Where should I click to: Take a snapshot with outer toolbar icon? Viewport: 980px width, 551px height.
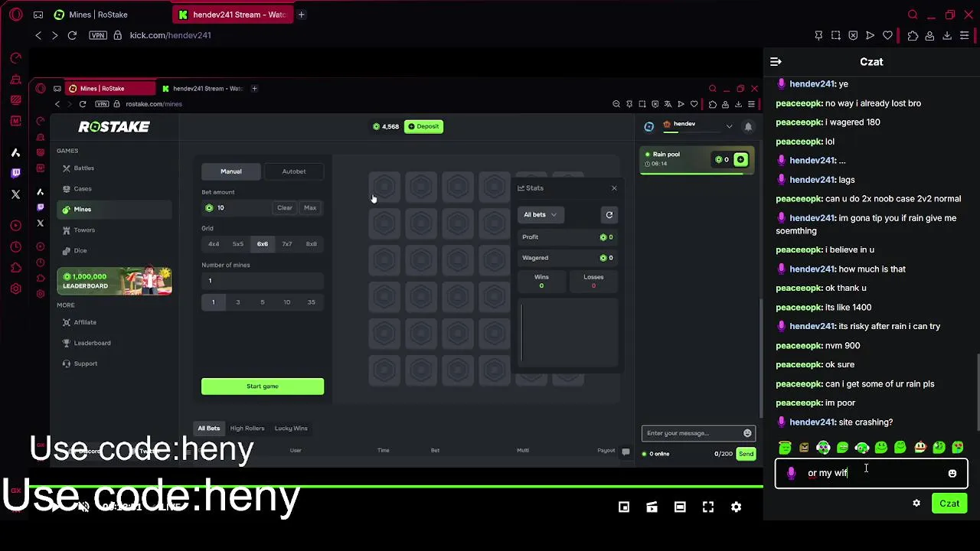click(x=836, y=35)
